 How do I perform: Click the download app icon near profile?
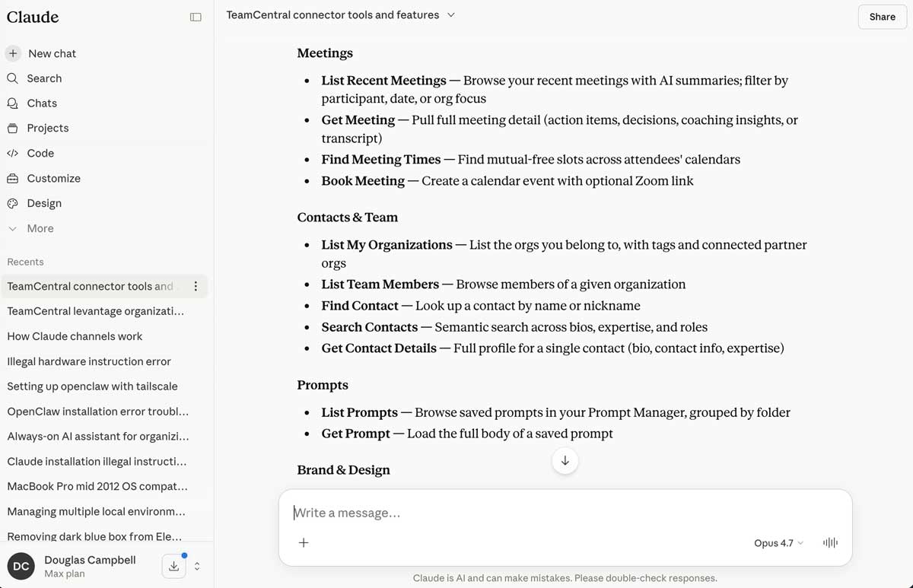click(173, 566)
